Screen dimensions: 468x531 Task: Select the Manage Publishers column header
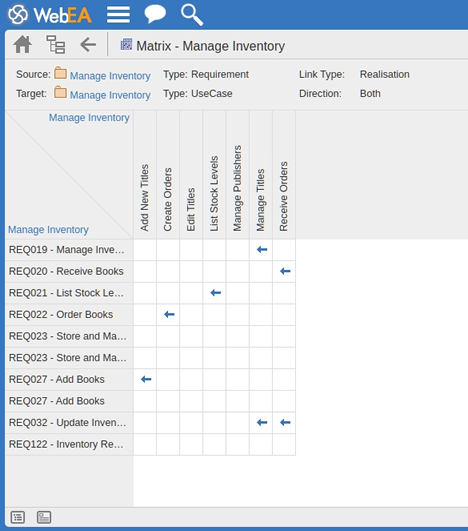pyautogui.click(x=237, y=175)
